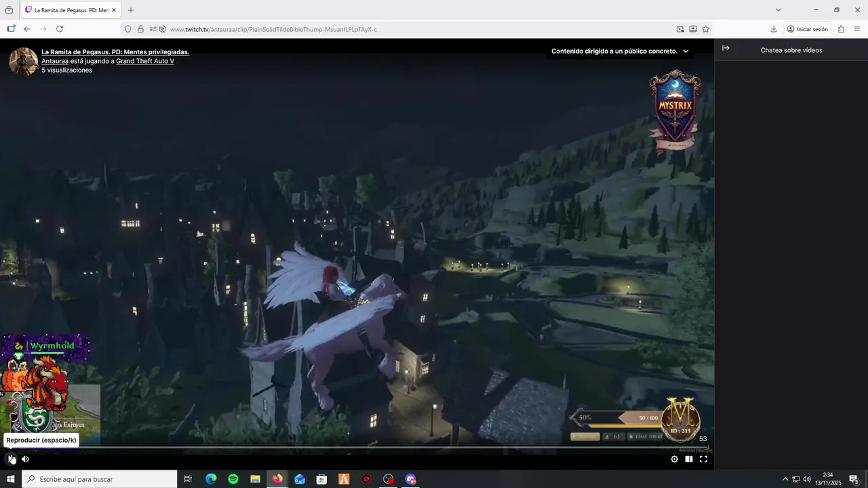The image size is (868, 488).
Task: Open the sidebar toggle icon left of back
Action: coord(11,29)
